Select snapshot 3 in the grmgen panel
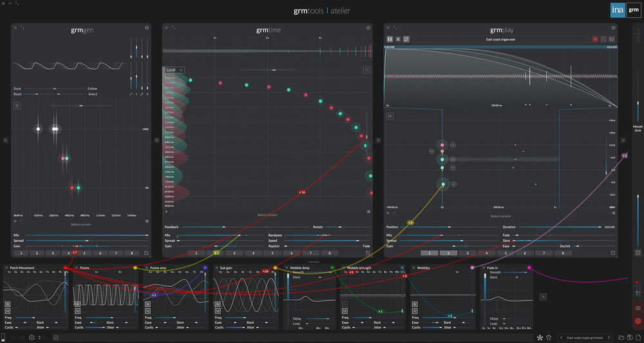Image resolution: width=644 pixels, height=343 pixels. 53,253
